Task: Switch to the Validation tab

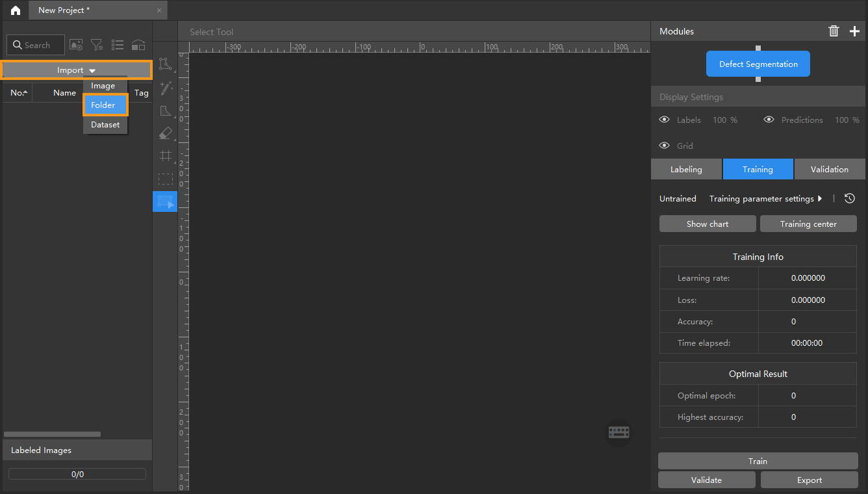Action: (829, 169)
